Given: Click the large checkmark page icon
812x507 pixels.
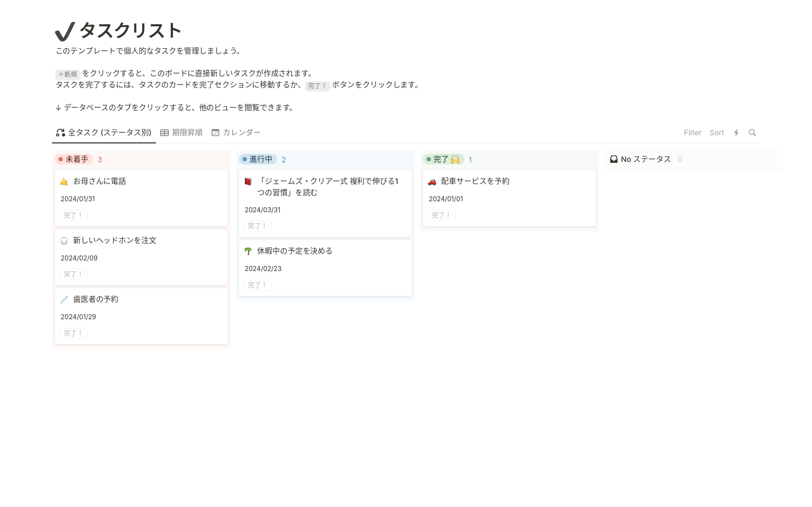Looking at the screenshot, I should [x=65, y=32].
